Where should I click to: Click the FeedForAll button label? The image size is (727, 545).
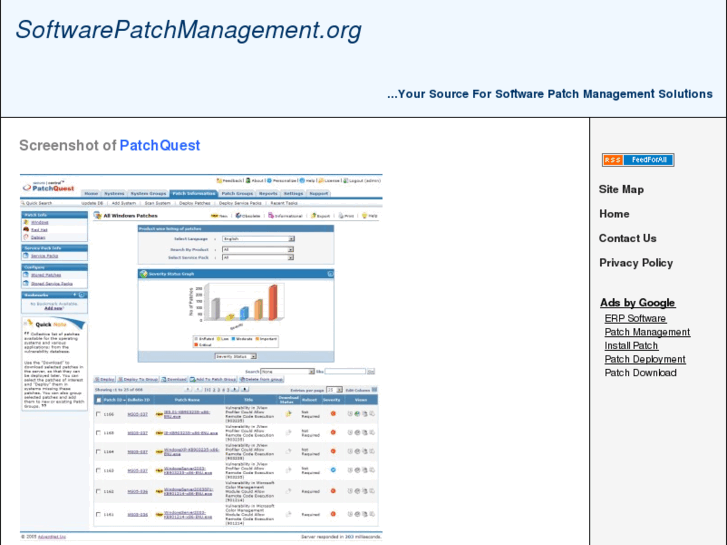pos(649,160)
